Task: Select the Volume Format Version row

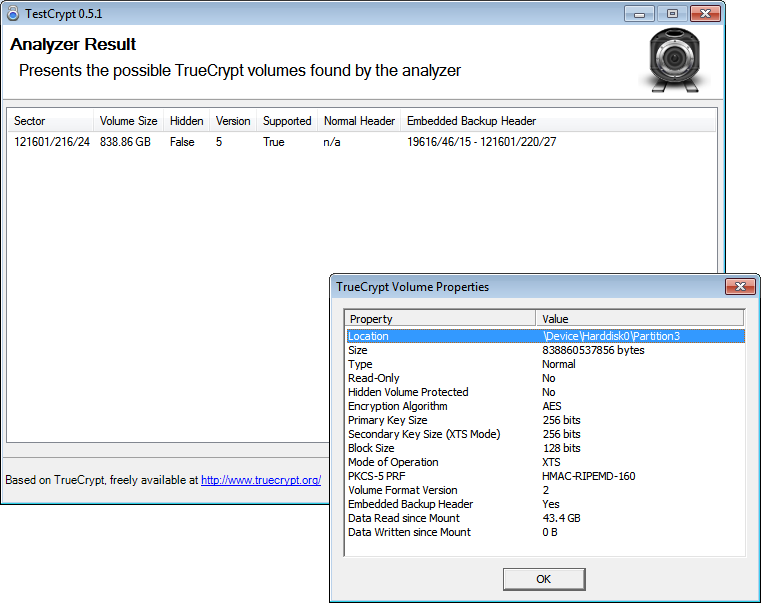Action: (x=545, y=490)
